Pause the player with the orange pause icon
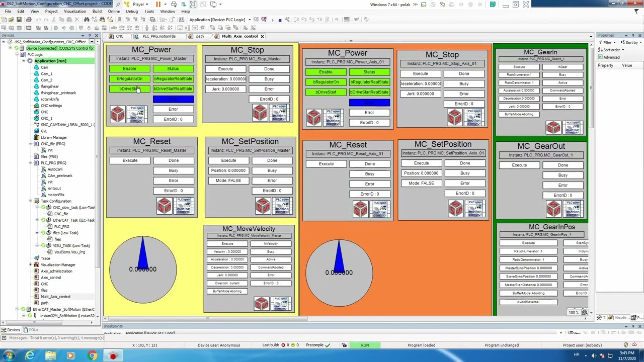Viewport: 644px width, 362px height. [x=158, y=4]
